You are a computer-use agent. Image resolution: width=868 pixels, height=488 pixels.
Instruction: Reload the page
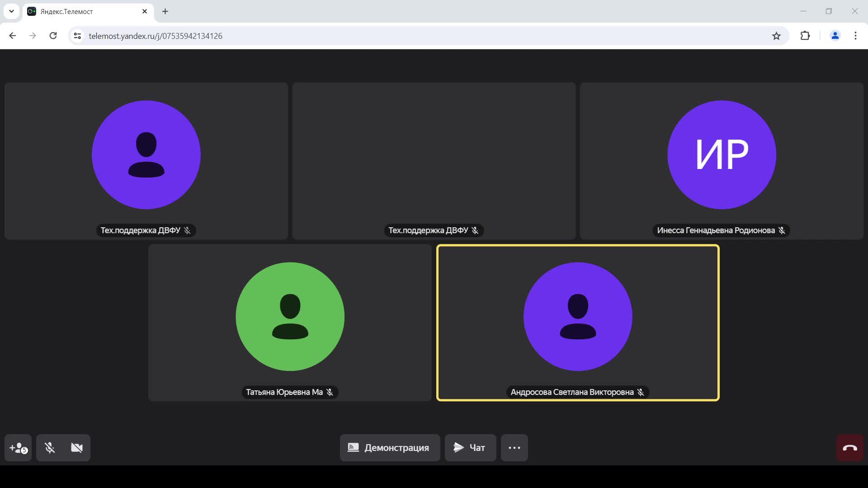coord(53,36)
